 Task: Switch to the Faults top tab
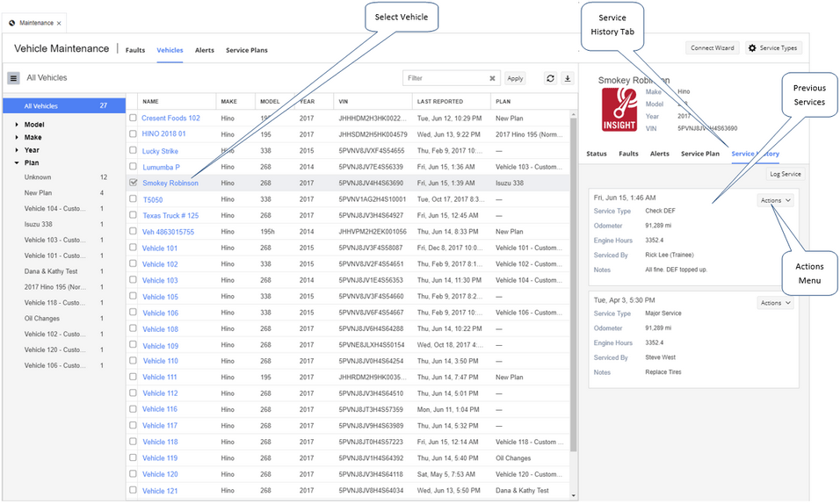pos(135,50)
